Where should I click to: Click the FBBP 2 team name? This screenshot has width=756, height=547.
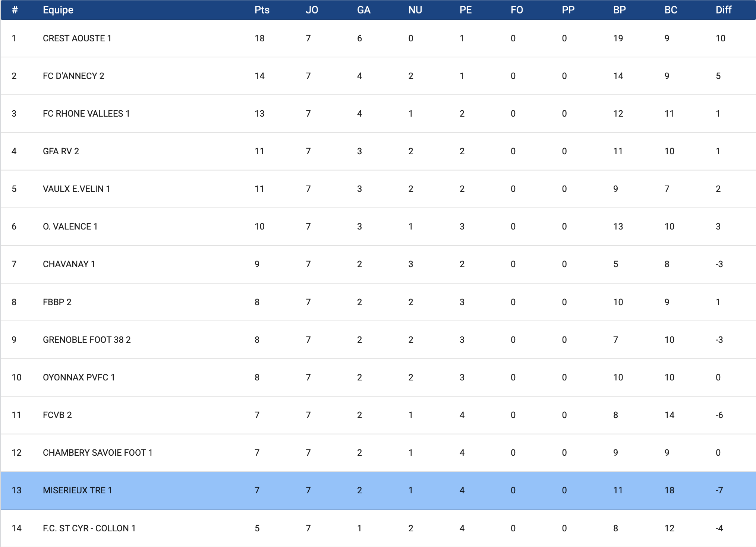[x=57, y=302]
